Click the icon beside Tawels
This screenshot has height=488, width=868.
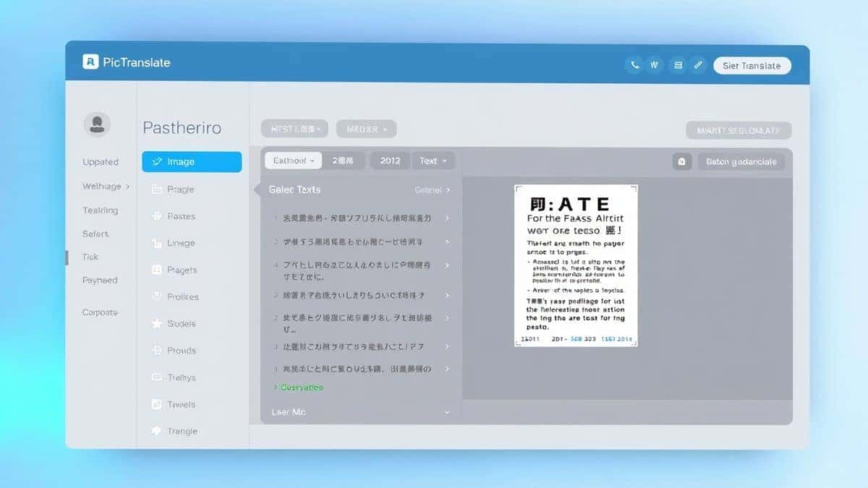point(156,405)
